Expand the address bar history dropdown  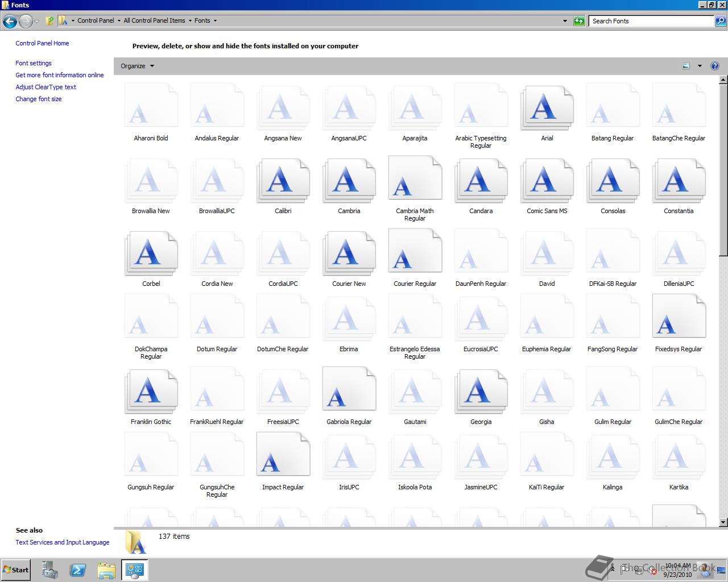point(565,21)
